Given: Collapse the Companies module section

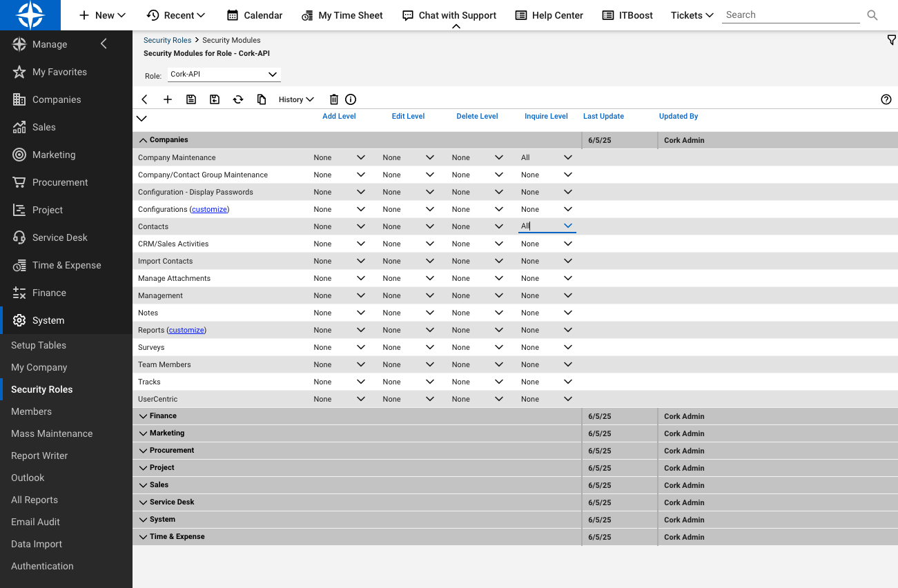Looking at the screenshot, I should (144, 140).
